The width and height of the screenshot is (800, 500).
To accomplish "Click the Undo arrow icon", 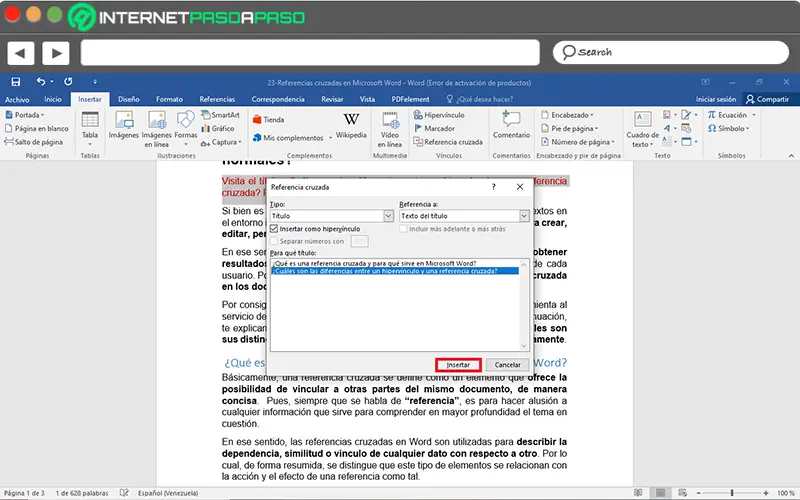I will click(41, 81).
